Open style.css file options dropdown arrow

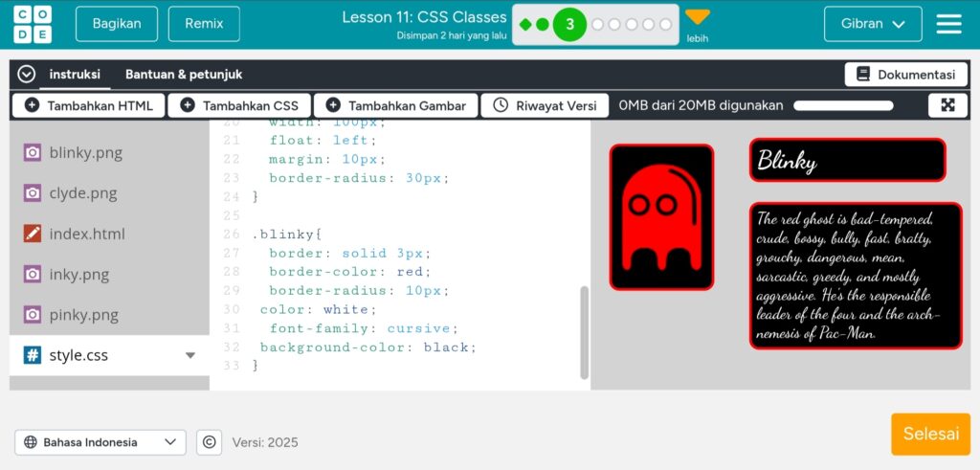pos(190,355)
